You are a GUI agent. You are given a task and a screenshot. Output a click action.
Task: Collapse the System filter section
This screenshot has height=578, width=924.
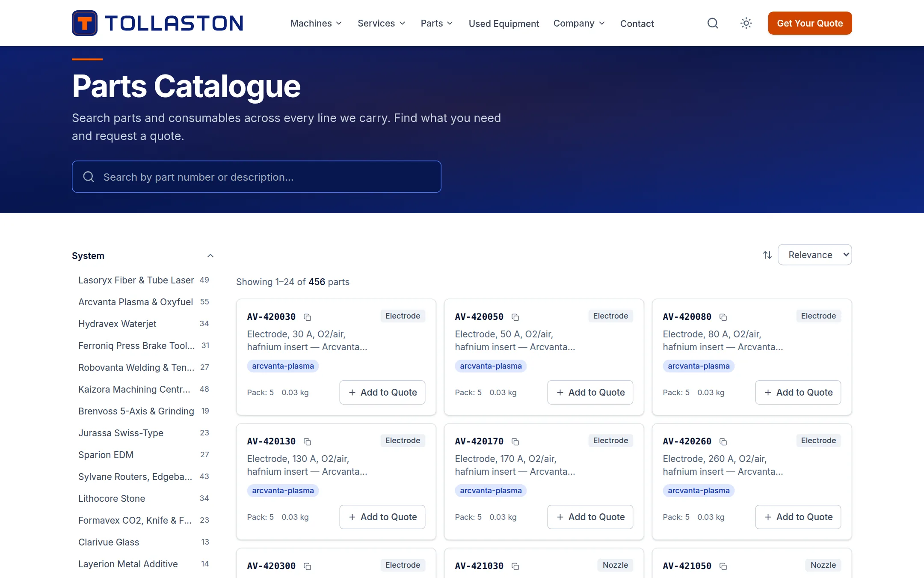[x=142, y=256]
